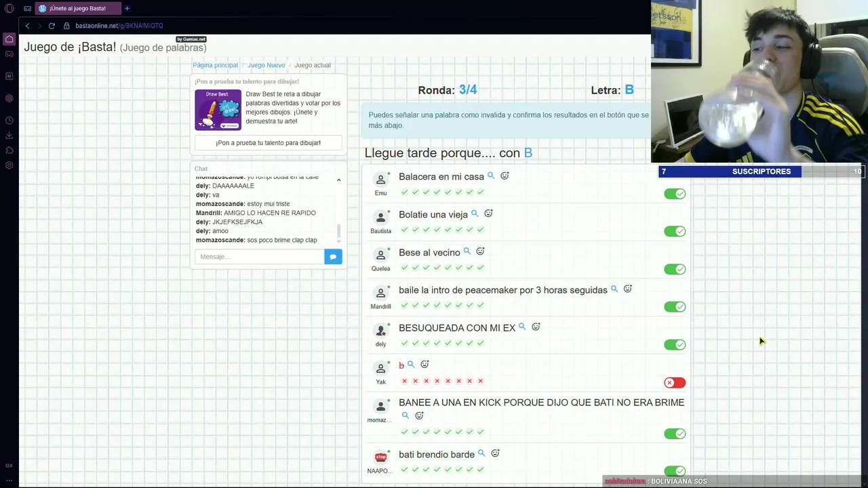Search the answer "Bese al vecino"

coord(467,251)
